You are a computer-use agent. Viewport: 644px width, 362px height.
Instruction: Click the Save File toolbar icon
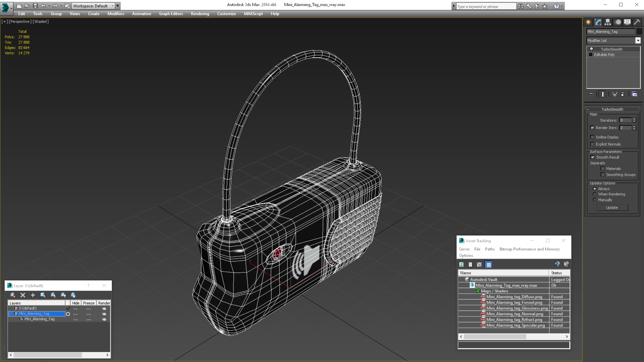coord(35,6)
